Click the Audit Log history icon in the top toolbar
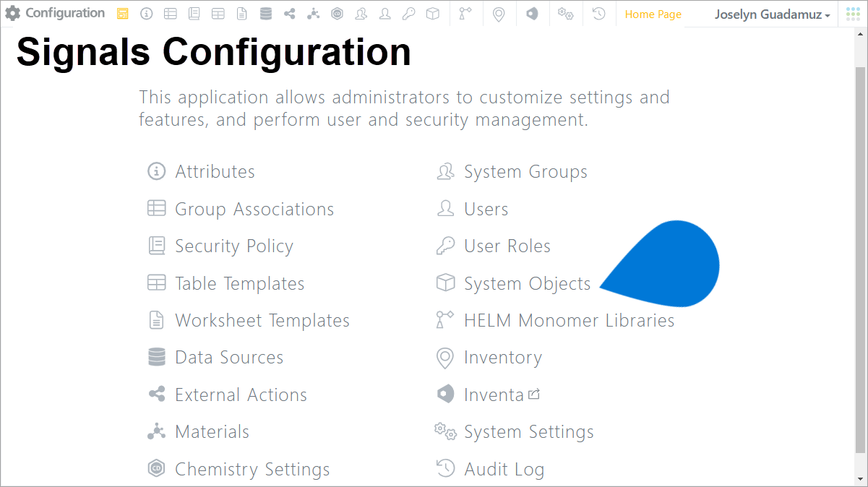 pyautogui.click(x=598, y=14)
